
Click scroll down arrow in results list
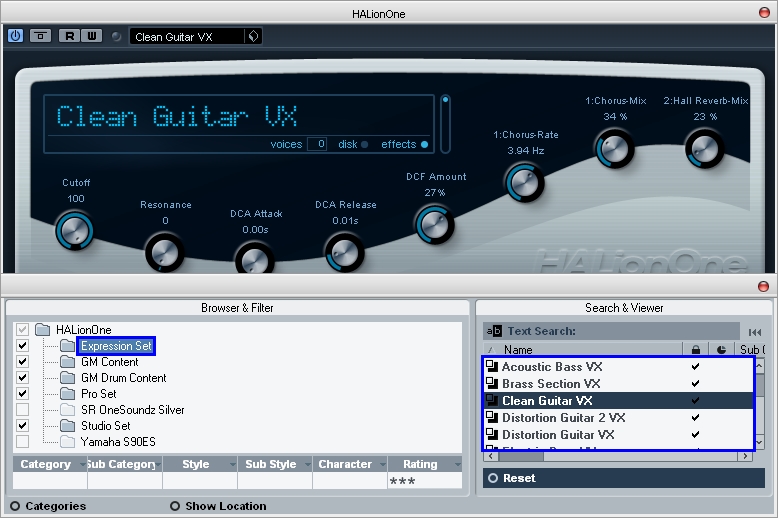(x=759, y=441)
